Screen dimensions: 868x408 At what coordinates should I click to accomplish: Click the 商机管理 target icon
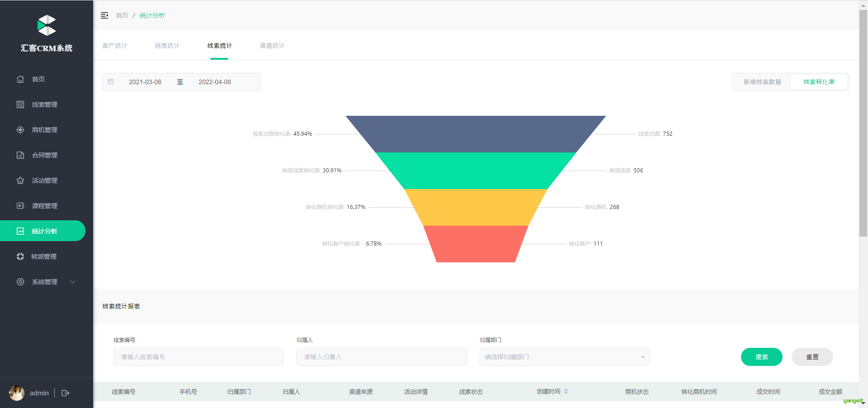(20, 130)
